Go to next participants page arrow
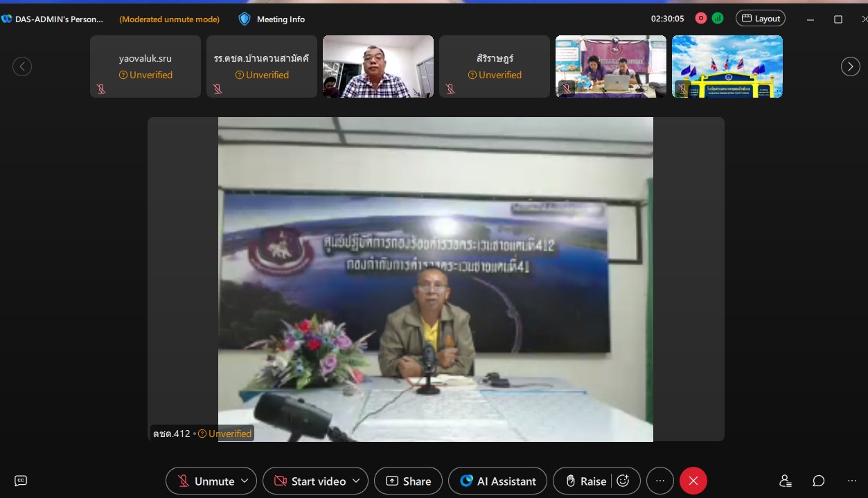 click(850, 66)
